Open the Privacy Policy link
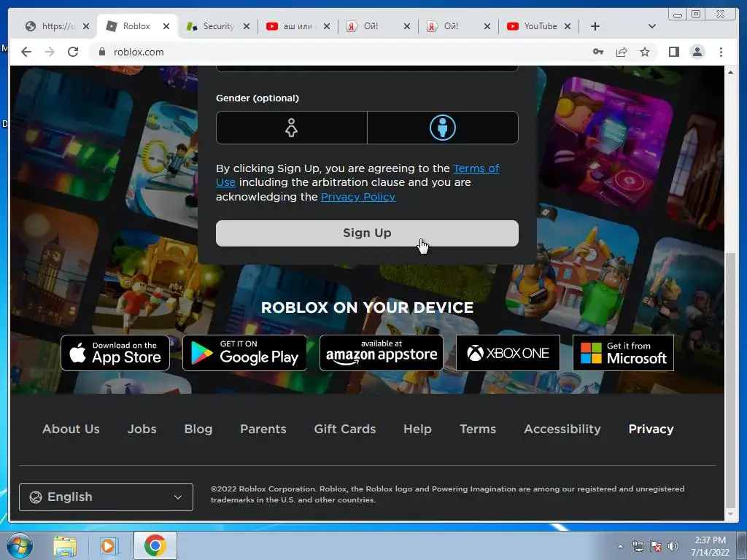This screenshot has width=747, height=560. pos(357,197)
